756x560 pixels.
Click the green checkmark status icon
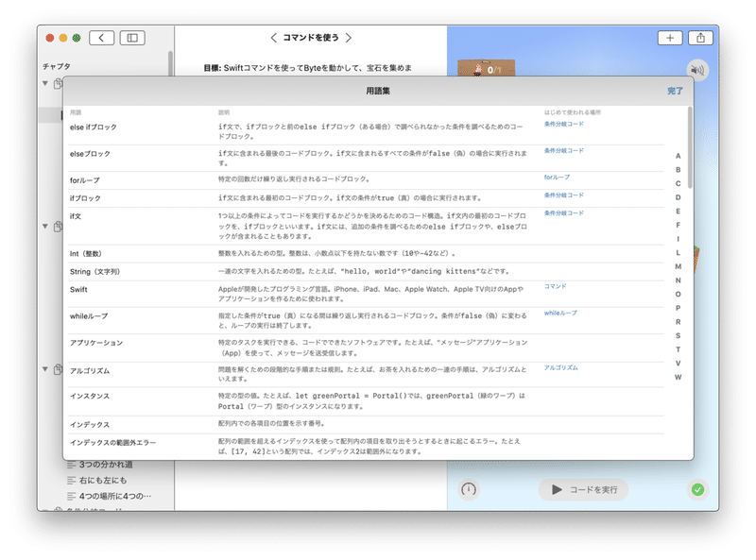click(x=697, y=489)
